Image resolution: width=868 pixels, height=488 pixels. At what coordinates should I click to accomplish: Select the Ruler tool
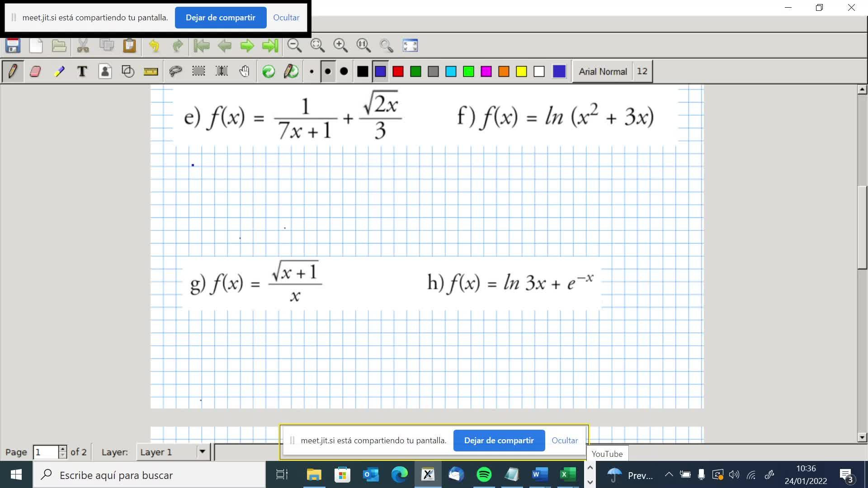pos(151,71)
